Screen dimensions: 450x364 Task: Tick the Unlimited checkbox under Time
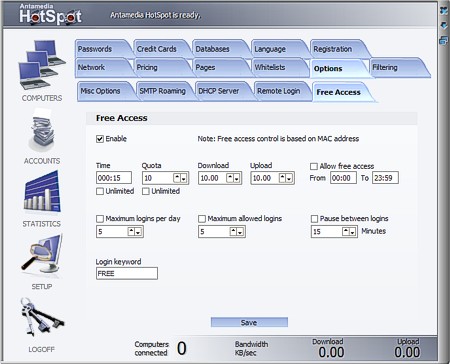pos(100,191)
